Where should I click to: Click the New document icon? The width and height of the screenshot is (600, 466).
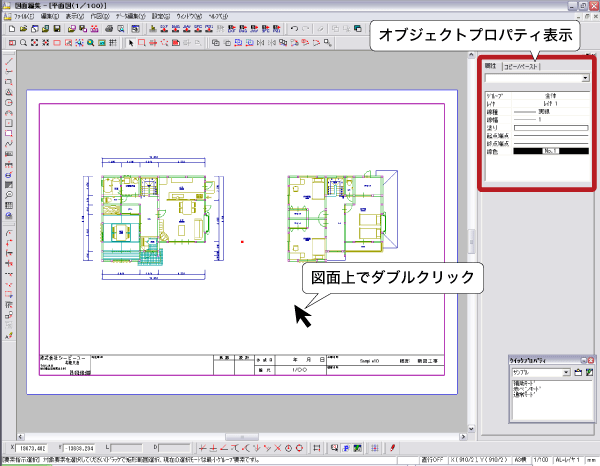12,29
